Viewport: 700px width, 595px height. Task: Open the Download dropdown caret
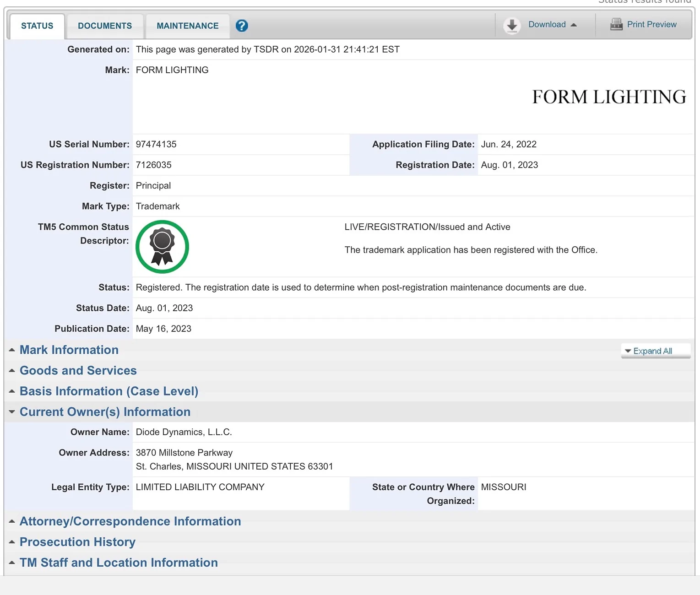point(574,25)
